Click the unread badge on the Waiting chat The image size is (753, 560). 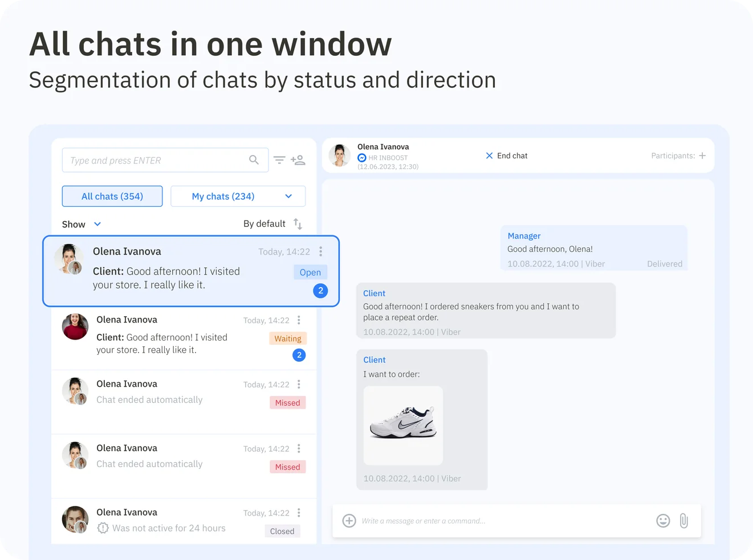pyautogui.click(x=299, y=355)
